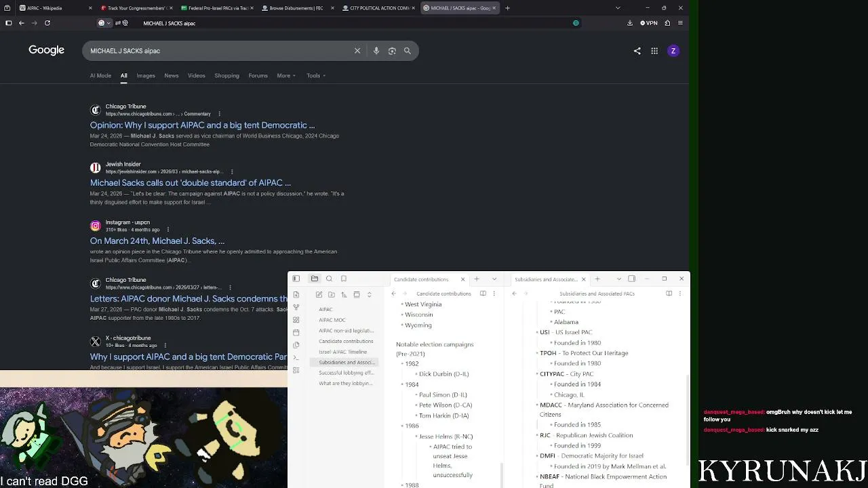Open bookmarks pane in notes app
This screenshot has height=488, width=868.
pos(344,279)
